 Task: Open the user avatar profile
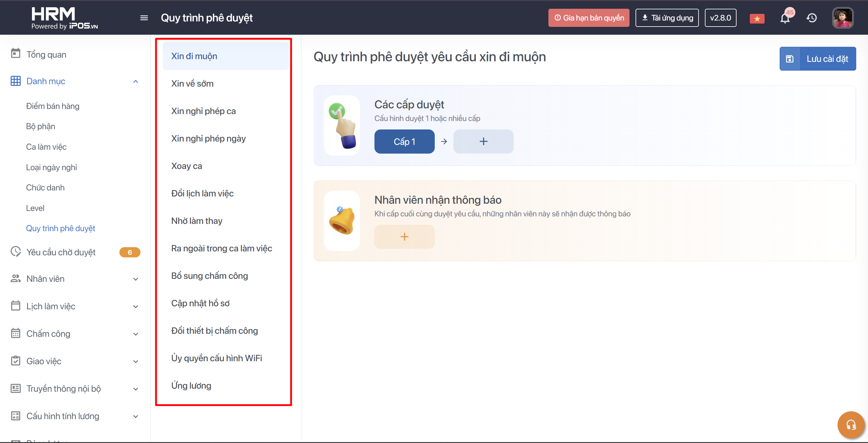pos(842,18)
